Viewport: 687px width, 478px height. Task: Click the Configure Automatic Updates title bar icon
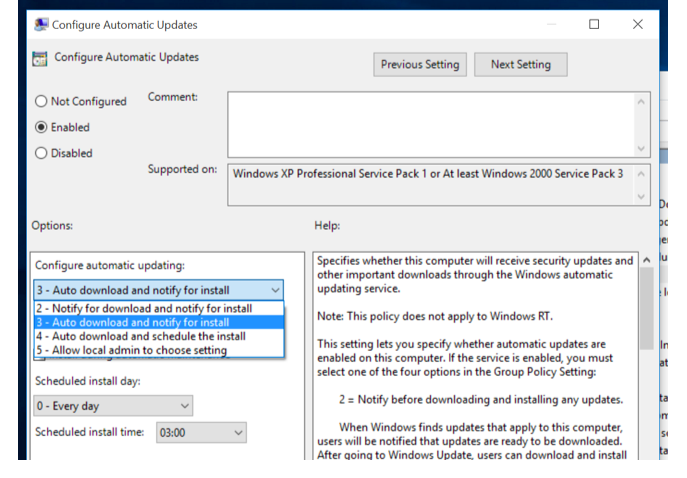pyautogui.click(x=41, y=25)
